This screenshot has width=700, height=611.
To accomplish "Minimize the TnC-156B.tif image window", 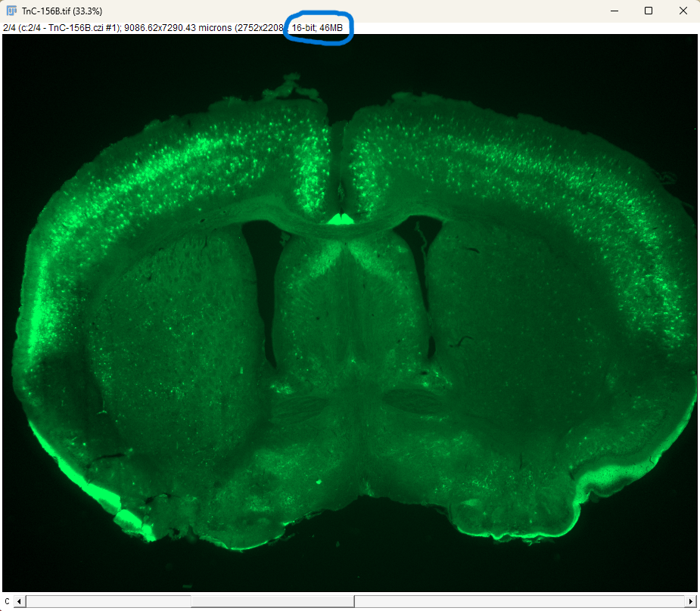I will pos(614,11).
